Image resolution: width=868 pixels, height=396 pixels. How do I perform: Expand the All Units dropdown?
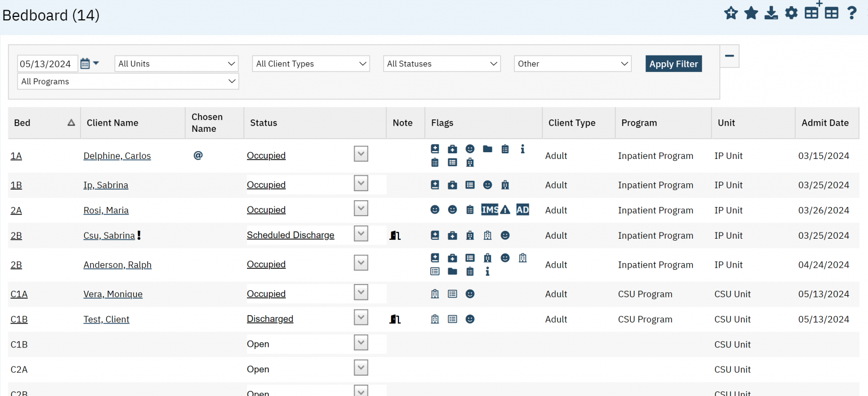click(x=176, y=64)
